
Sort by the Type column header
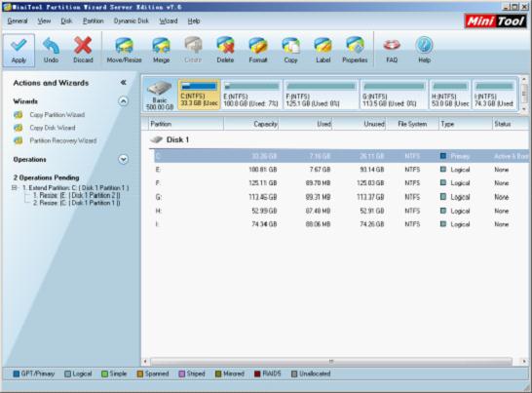pos(466,124)
